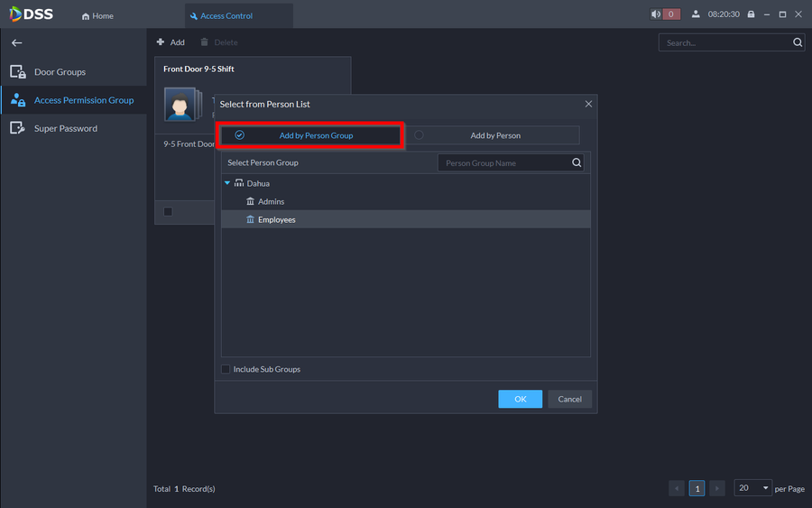Open the alarm count badge showing 0

click(671, 14)
